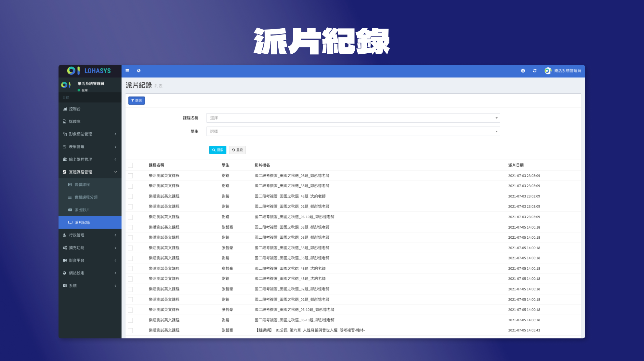
Task: Check the row for 02題 dated 2021-07-03
Action: click(x=130, y=207)
